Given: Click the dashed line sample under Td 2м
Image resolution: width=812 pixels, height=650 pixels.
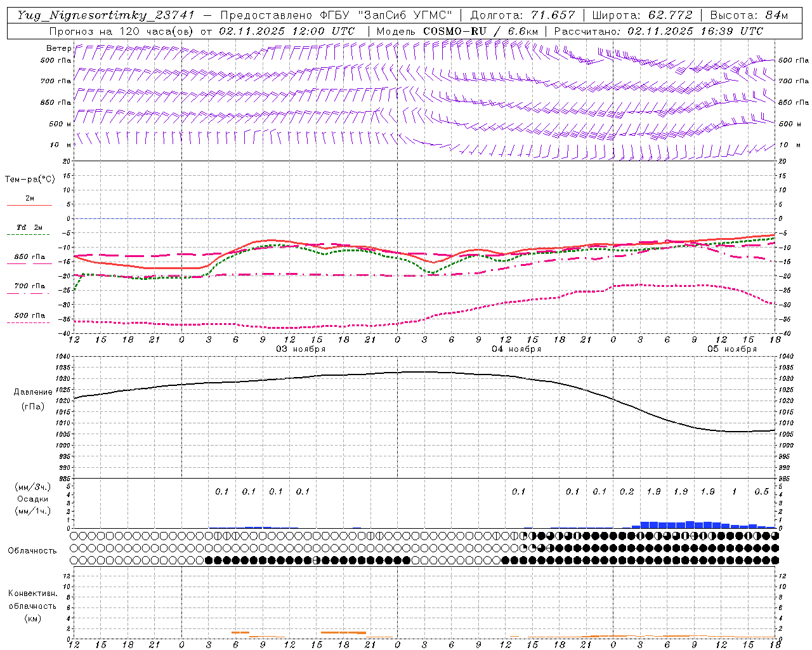Looking at the screenshot, I should click(x=29, y=235).
